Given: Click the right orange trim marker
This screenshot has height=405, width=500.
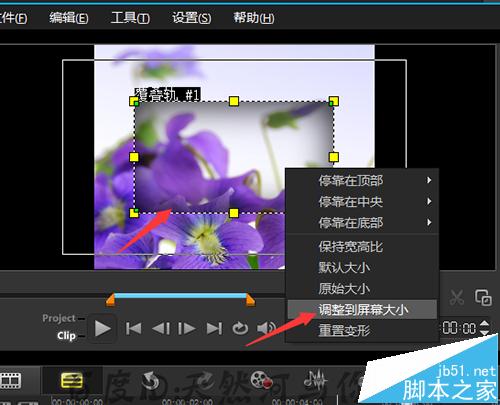Looking at the screenshot, I should (250, 299).
